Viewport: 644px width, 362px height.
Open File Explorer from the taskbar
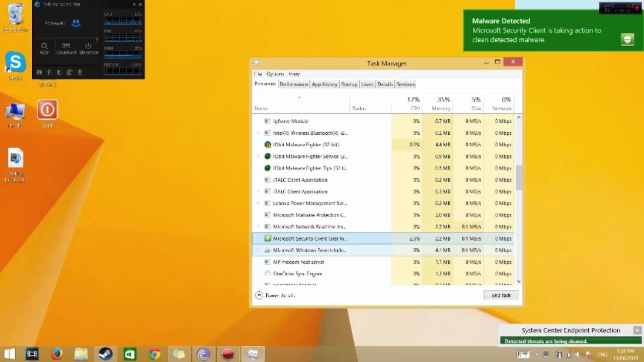point(81,354)
